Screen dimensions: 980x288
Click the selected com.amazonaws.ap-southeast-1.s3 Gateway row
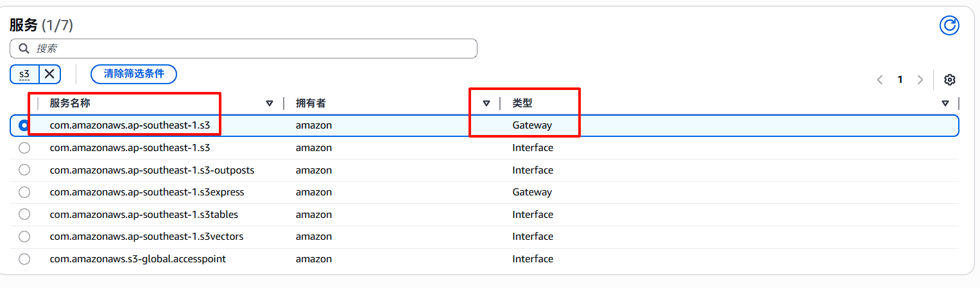coord(485,125)
